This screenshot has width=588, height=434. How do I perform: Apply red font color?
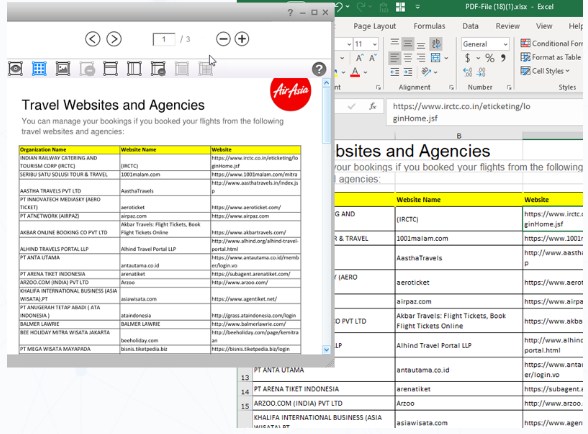point(355,72)
